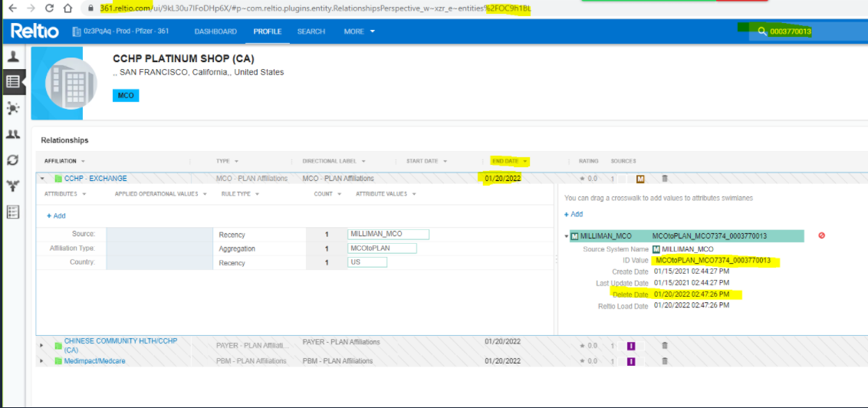868x408 pixels.
Task: Open the group of people sidebar icon
Action: [x=13, y=134]
